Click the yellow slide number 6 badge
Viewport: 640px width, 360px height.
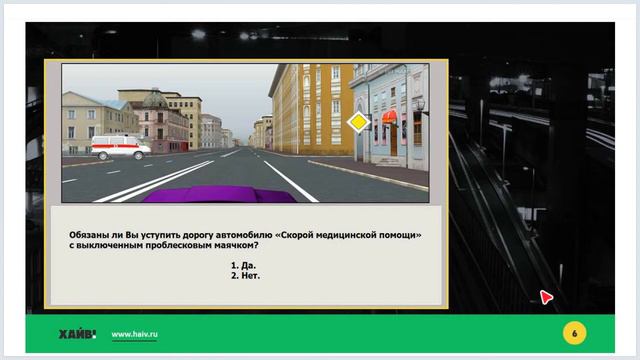click(574, 333)
